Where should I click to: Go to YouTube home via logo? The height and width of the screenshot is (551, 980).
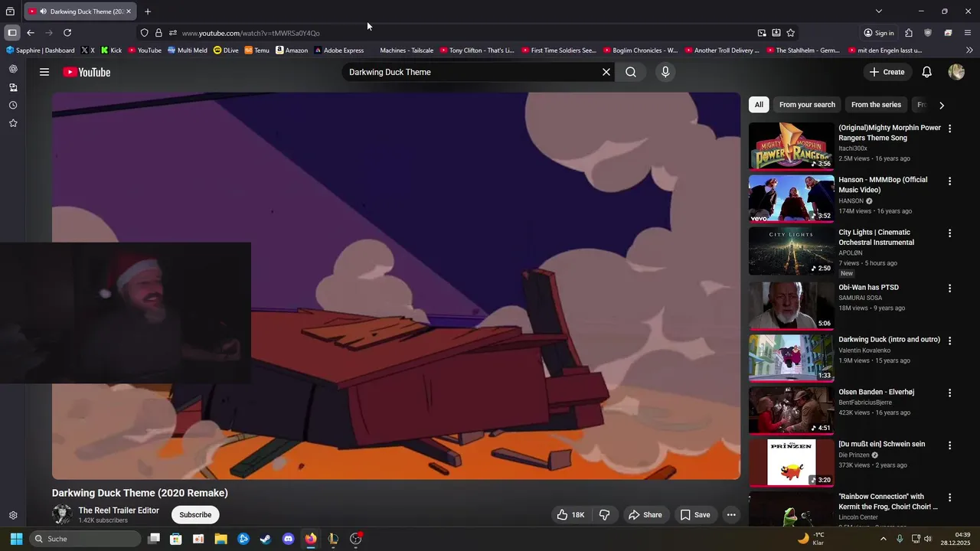pos(87,72)
